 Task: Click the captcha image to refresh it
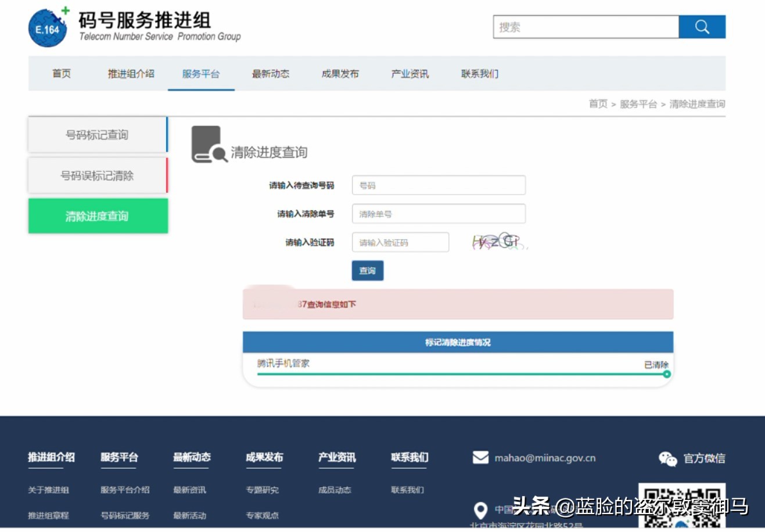pos(498,242)
